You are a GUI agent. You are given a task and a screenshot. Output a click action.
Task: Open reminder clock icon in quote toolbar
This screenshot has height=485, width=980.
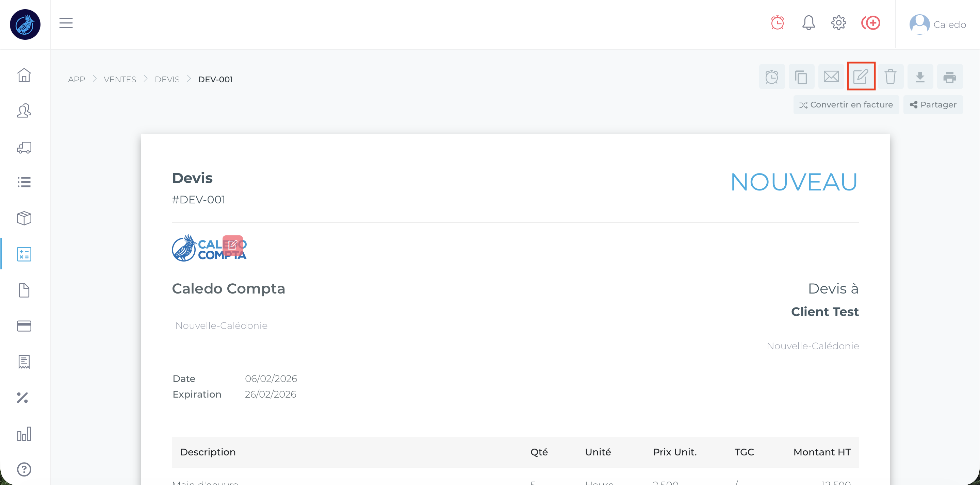pyautogui.click(x=771, y=77)
